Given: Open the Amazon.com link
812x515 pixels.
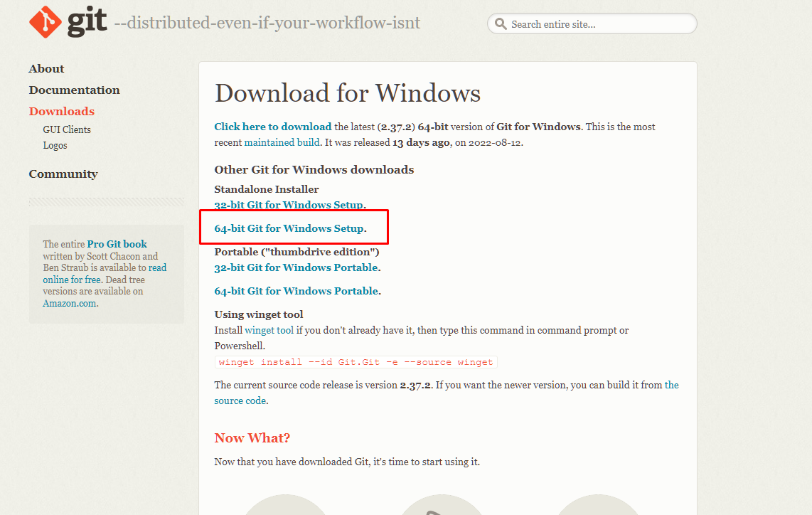Looking at the screenshot, I should pos(70,304).
